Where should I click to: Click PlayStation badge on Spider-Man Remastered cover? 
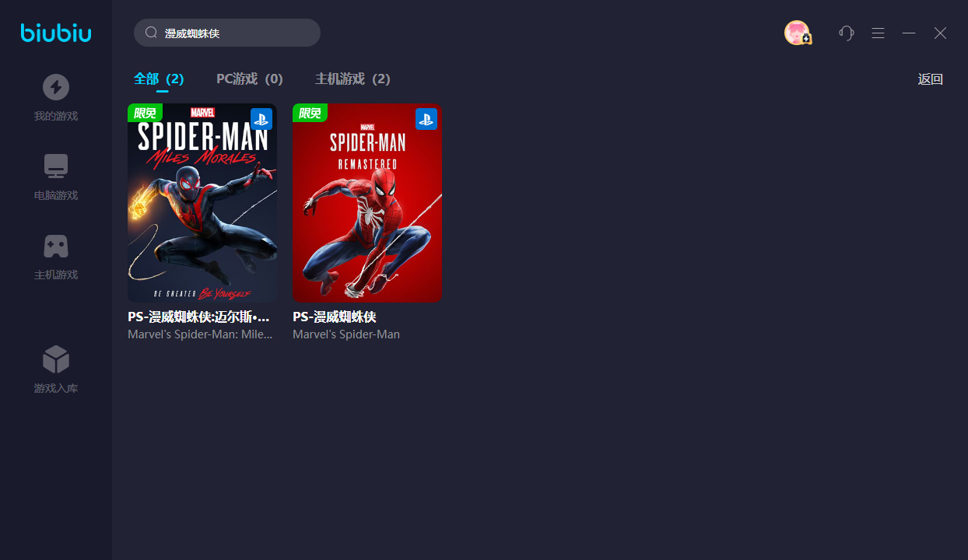tap(426, 119)
